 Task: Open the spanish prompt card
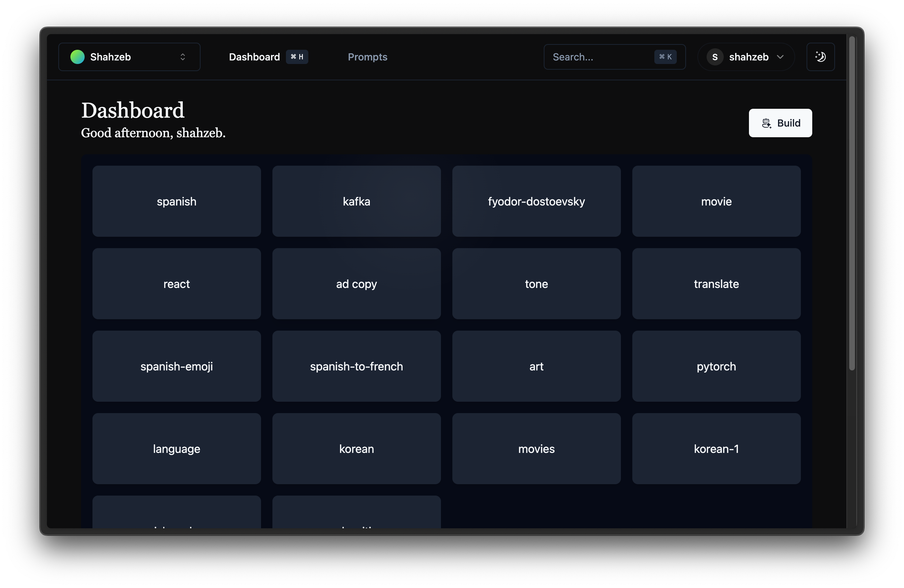click(x=177, y=201)
